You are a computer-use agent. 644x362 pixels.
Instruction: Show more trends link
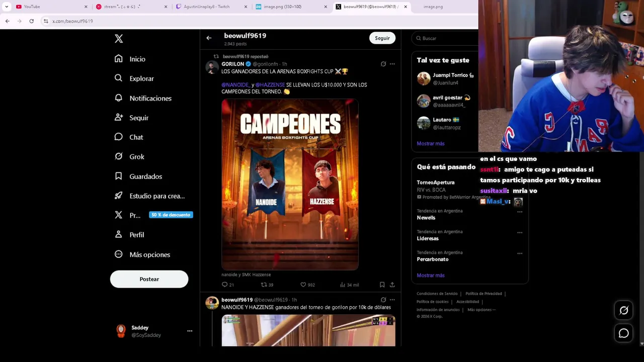[431, 276]
